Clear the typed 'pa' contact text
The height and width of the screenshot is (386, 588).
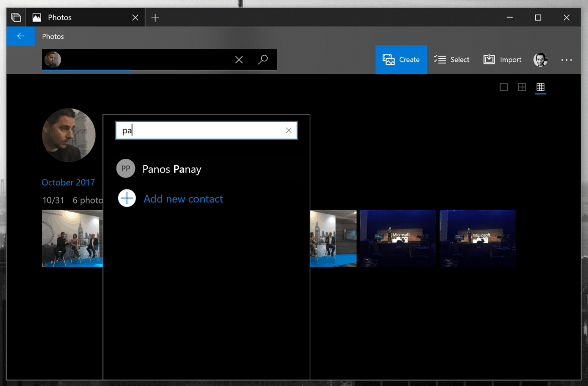pos(289,130)
